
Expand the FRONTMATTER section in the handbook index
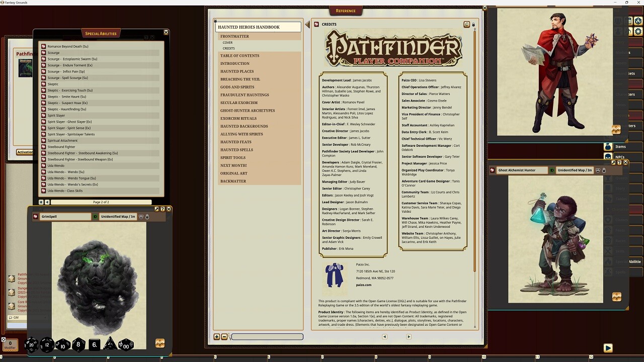(x=235, y=36)
